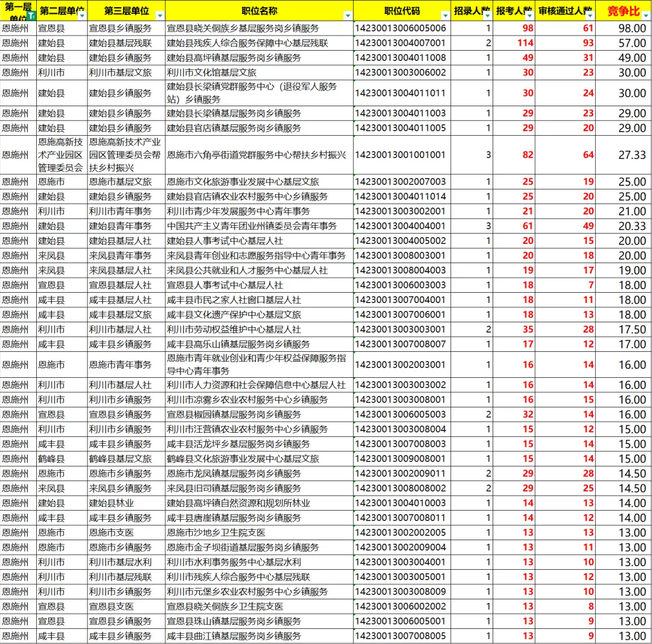Select cell 咸丰县唐崖镇基层服务岗乡镇服务
The height and width of the screenshot is (644, 652).
[x=259, y=518]
